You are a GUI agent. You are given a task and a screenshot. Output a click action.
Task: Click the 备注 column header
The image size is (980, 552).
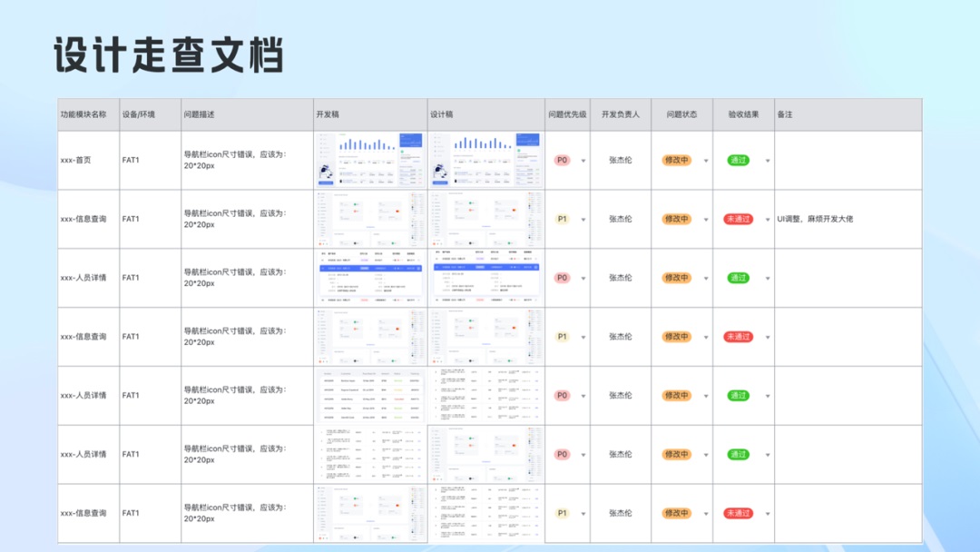786,114
